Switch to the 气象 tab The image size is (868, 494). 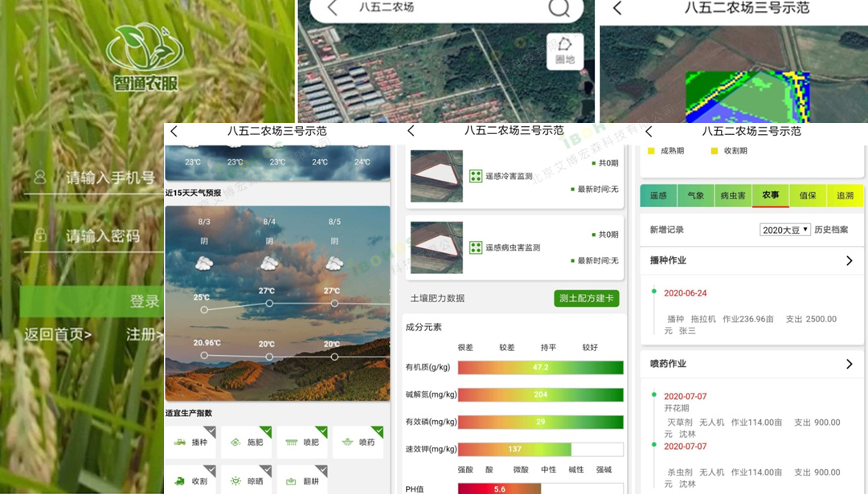point(695,195)
